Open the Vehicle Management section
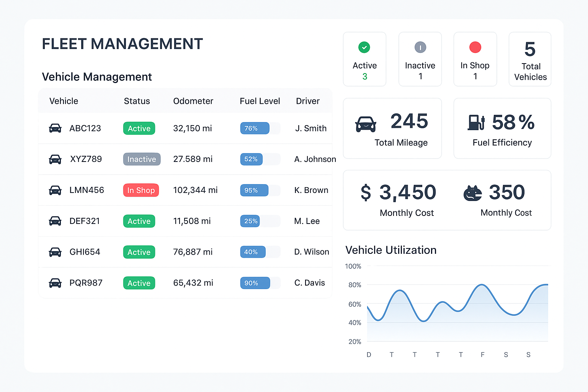 pos(97,77)
